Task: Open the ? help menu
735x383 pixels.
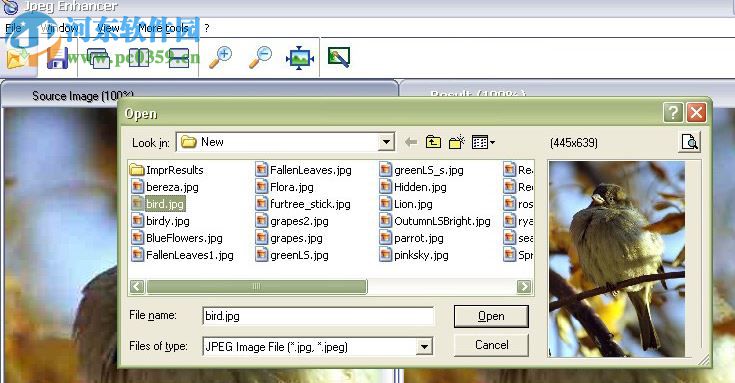Action: 207,28
